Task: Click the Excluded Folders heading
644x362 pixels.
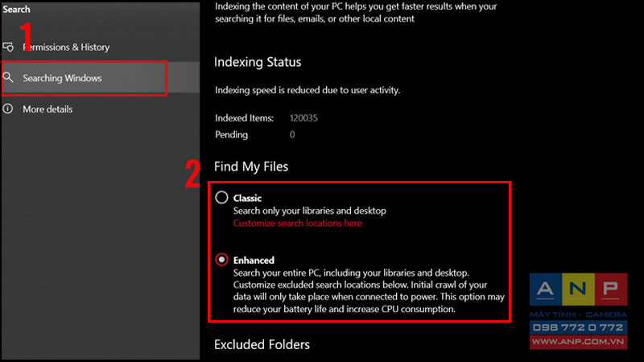Action: pos(262,345)
